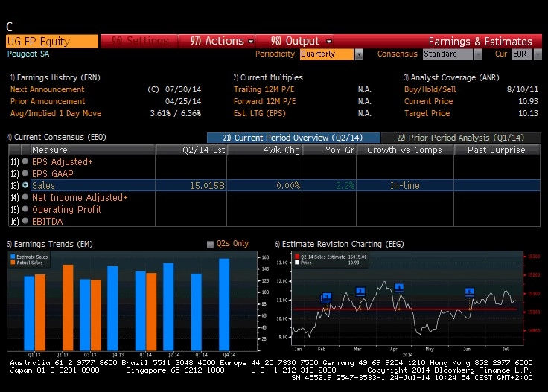Click the Sales 4Wk Chg value 0.00%
548x392 pixels.
pos(288,185)
